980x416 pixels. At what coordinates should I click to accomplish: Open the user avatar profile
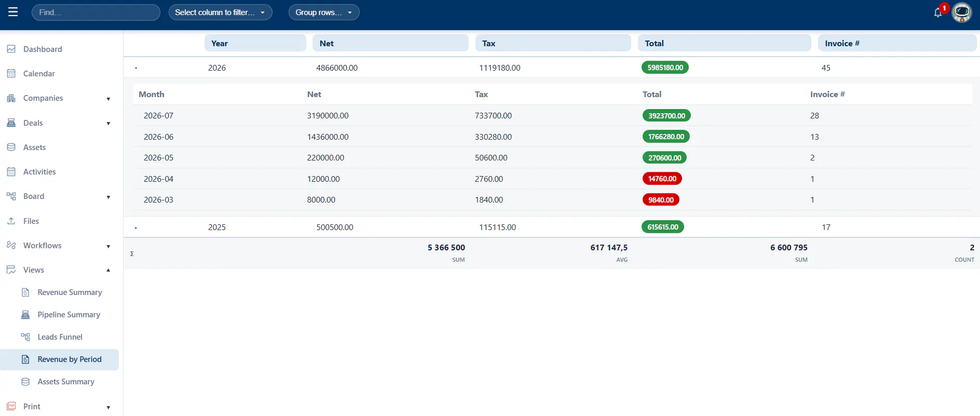962,12
